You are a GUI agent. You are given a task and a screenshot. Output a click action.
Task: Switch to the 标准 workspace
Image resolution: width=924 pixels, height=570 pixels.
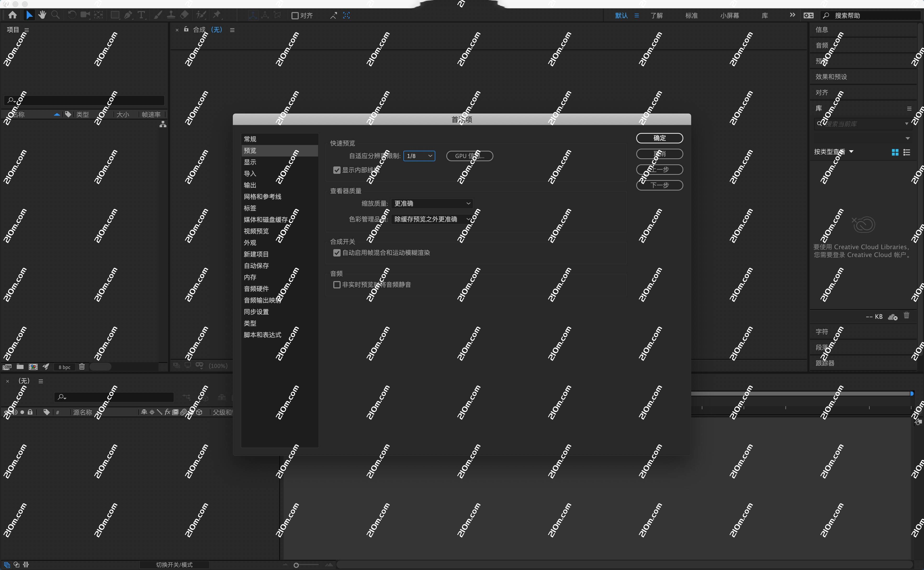[691, 15]
